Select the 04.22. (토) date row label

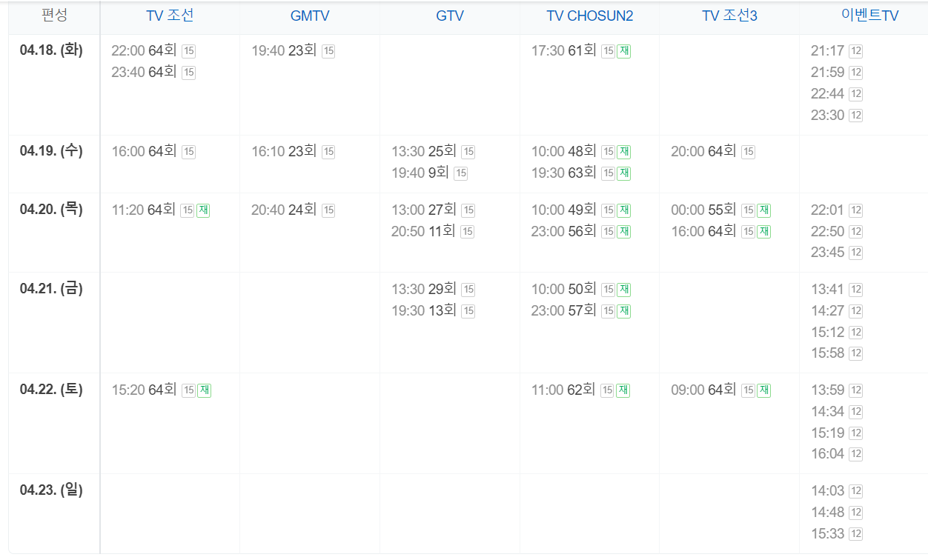click(x=51, y=389)
